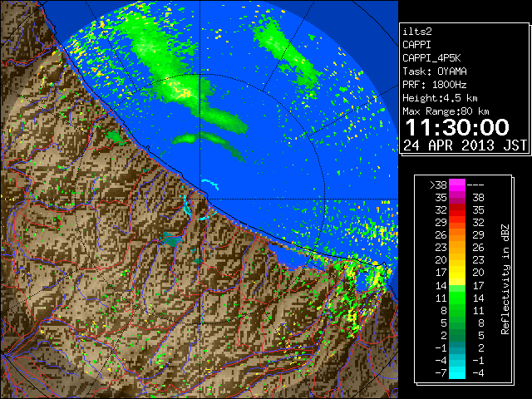Click the '>38' legend value
Viewport: 532px width, 399px height.
pos(438,185)
